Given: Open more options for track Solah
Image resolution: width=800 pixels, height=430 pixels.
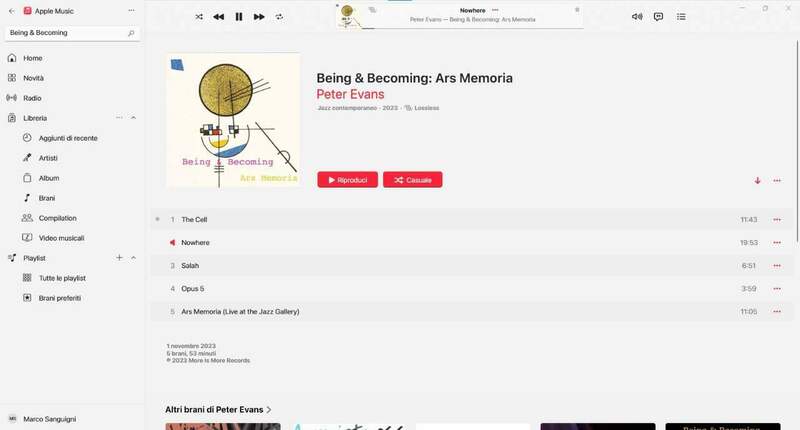Looking at the screenshot, I should point(777,266).
